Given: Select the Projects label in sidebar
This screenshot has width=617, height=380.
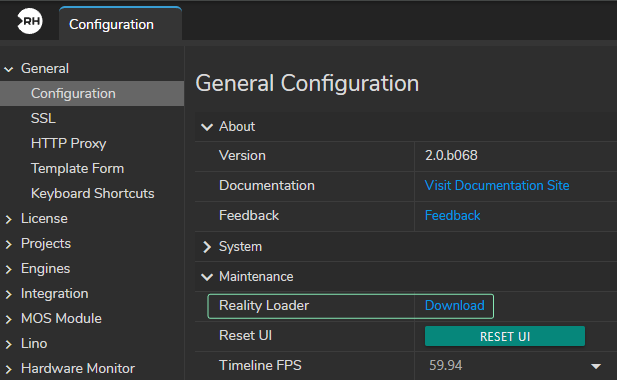Looking at the screenshot, I should coord(46,244).
